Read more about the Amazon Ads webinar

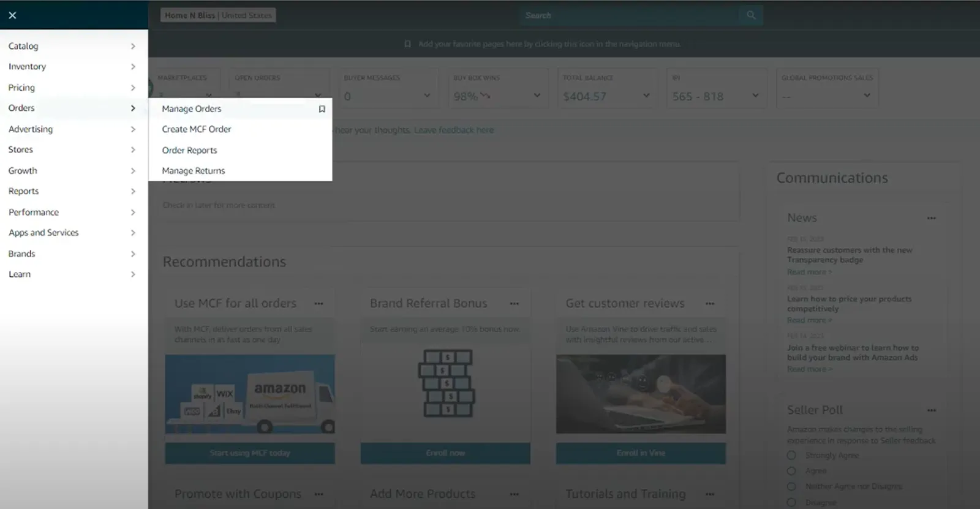809,369
